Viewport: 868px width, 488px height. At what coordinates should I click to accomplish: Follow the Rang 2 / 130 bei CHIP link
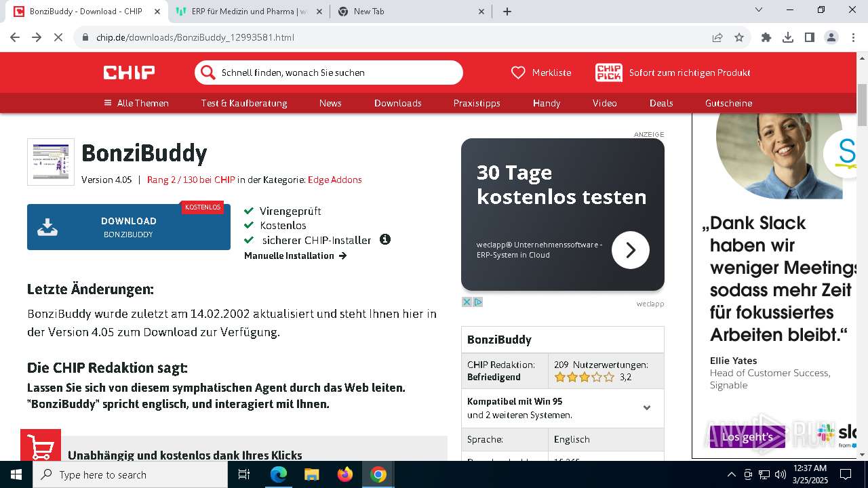point(191,180)
